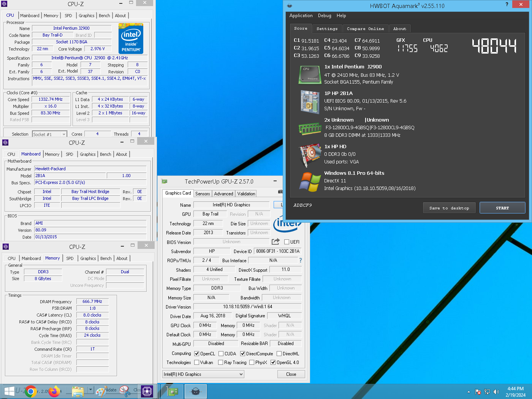This screenshot has height=399, width=532.
Task: Open the Socket #1 selection dropdown in CPU-Z
Action: tap(49, 134)
